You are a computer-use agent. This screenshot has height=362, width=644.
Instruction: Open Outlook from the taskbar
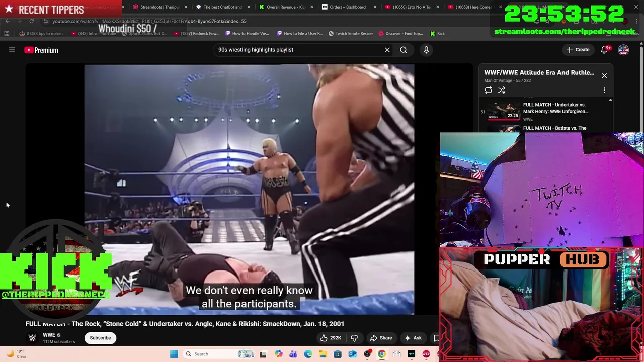point(352,354)
